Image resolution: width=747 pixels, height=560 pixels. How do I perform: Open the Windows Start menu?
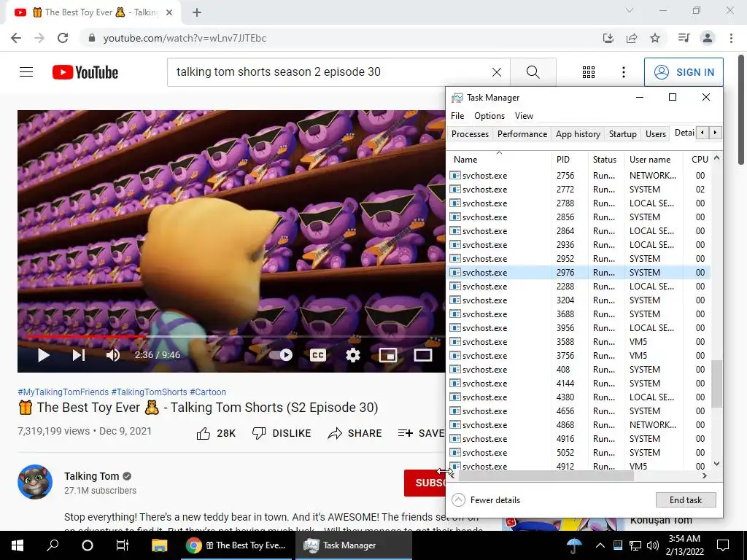pyautogui.click(x=18, y=545)
